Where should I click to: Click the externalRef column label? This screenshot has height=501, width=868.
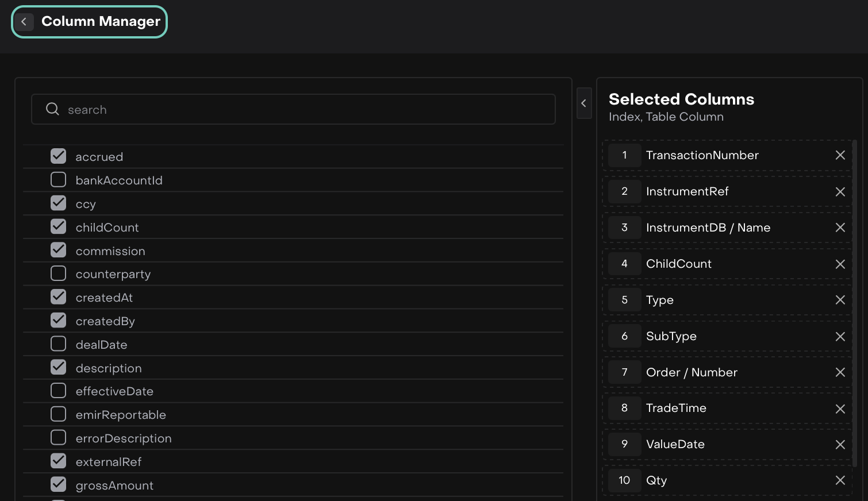click(109, 462)
